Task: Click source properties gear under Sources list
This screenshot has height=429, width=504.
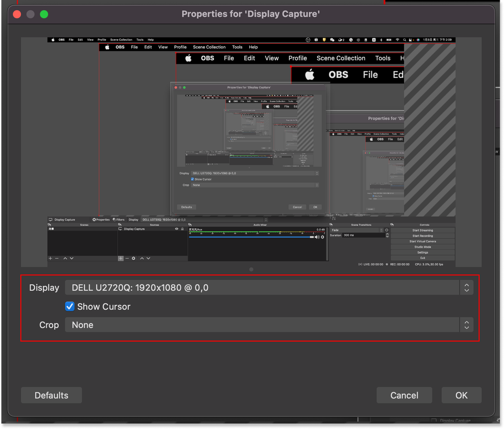Action: (133, 258)
